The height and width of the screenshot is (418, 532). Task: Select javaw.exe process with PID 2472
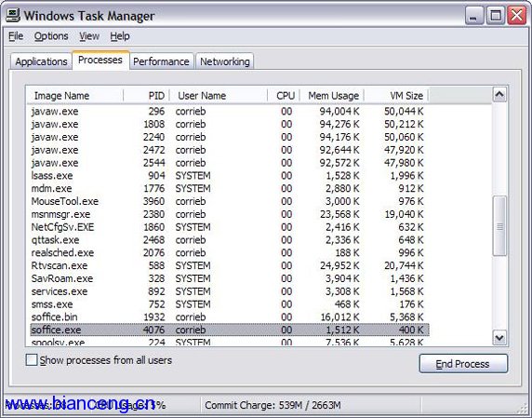click(230, 150)
